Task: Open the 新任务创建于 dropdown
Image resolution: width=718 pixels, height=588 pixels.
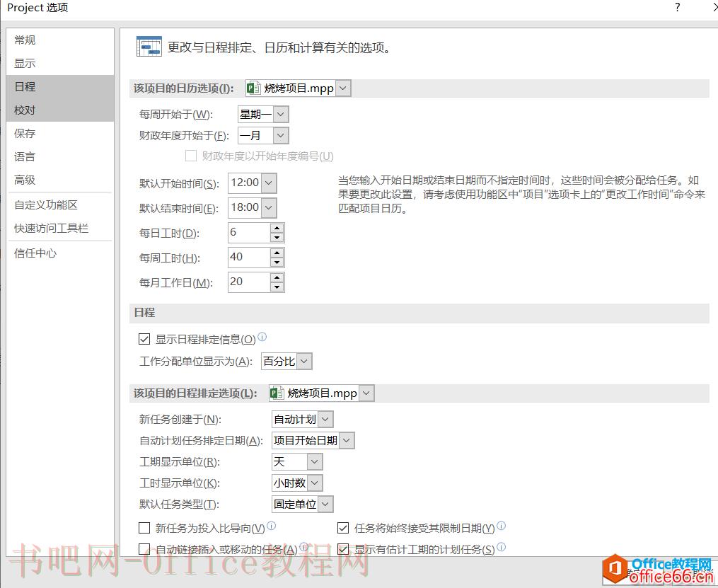Action: click(325, 419)
